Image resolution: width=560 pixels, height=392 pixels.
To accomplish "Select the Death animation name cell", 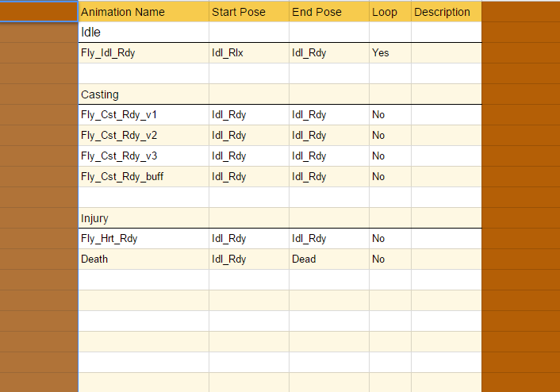I will click(143, 259).
